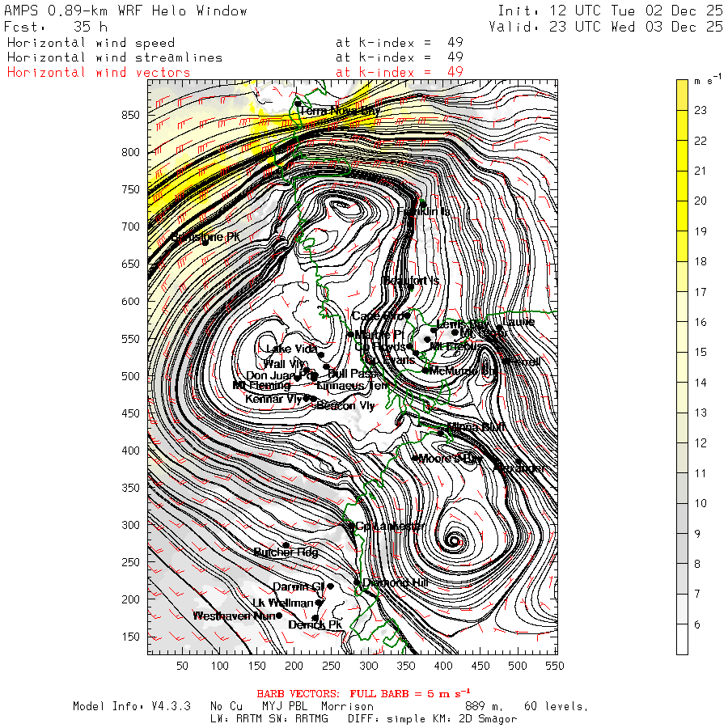Click the Laurie station label
Screen dimensions: 728x728
pos(518,321)
